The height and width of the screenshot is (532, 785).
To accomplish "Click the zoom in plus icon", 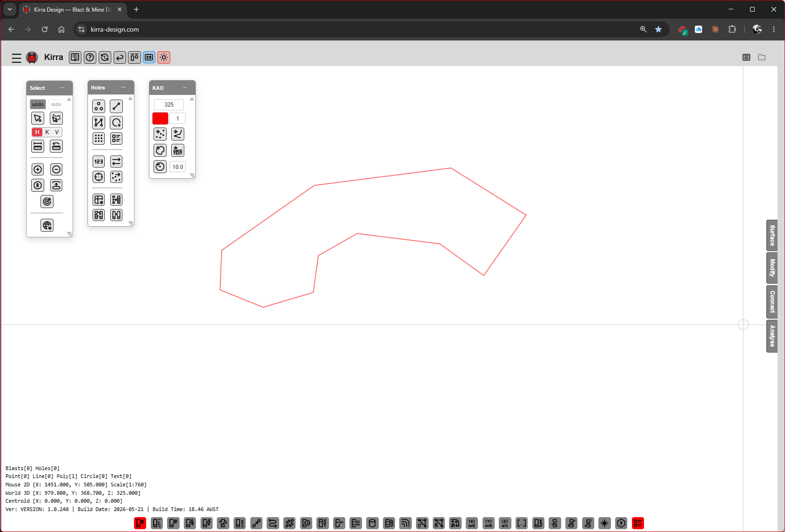I will (x=38, y=169).
